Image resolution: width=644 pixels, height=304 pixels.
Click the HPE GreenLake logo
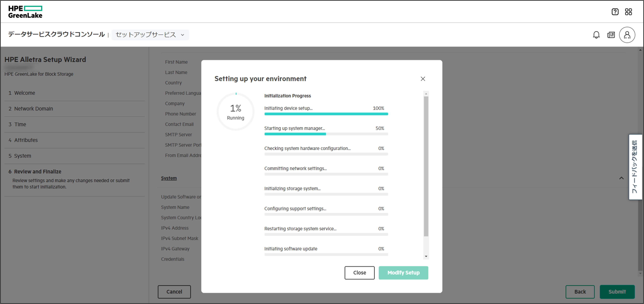point(25,12)
